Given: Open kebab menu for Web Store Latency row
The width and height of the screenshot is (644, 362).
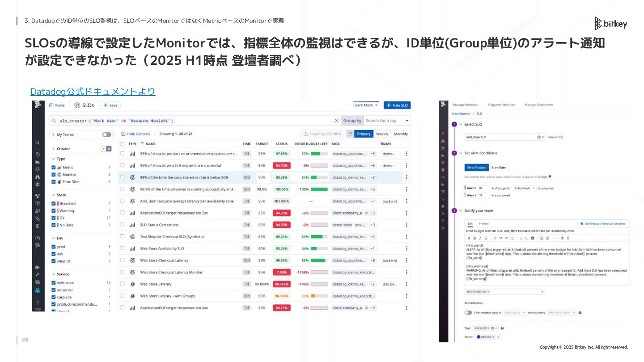Looking at the screenshot, I should (407, 284).
